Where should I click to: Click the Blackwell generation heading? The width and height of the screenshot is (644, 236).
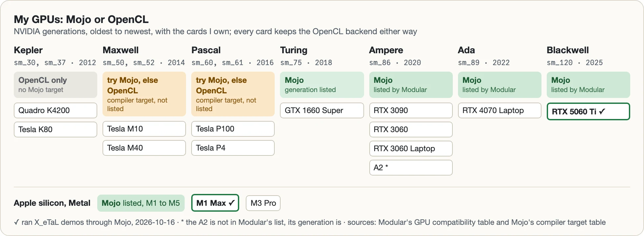568,50
